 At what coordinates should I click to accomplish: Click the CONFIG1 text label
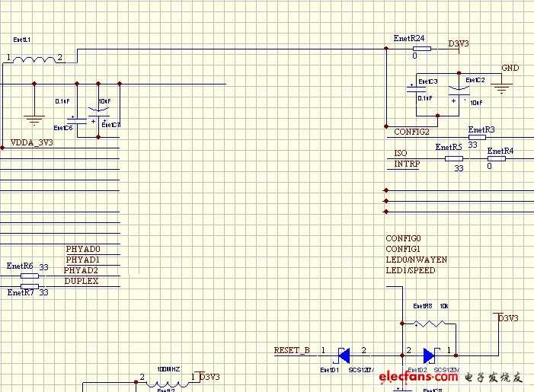click(x=403, y=249)
